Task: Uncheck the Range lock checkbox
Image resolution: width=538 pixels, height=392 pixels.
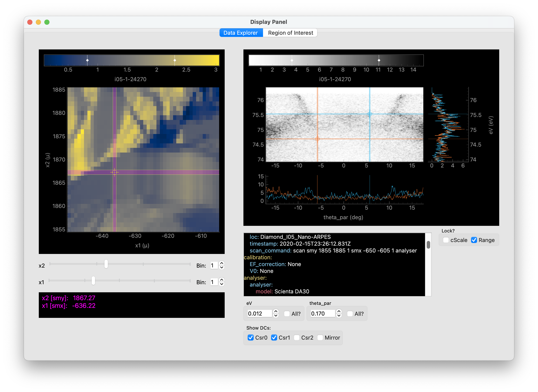Action: pos(474,240)
